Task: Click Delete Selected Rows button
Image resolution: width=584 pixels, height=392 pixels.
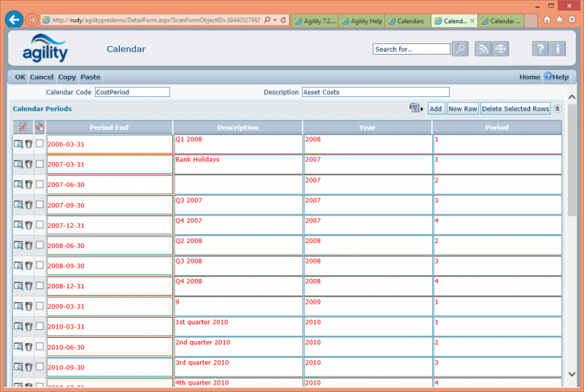Action: (x=515, y=109)
